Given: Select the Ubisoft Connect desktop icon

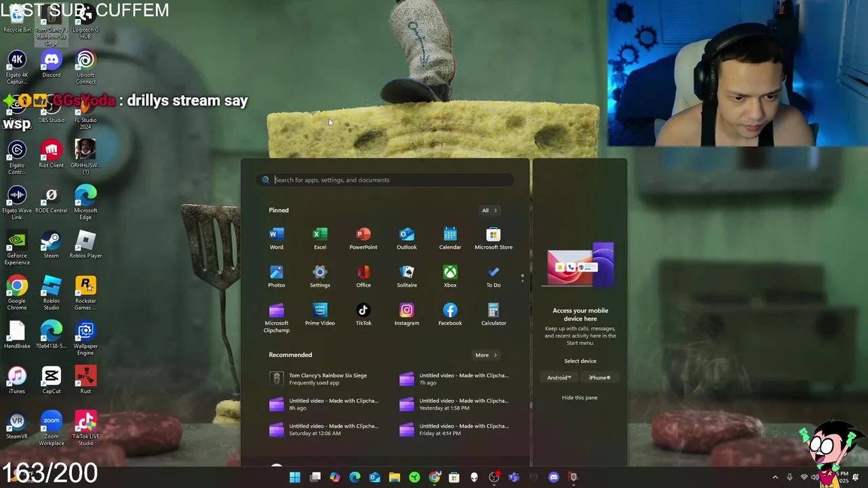Looking at the screenshot, I should click(x=85, y=68).
